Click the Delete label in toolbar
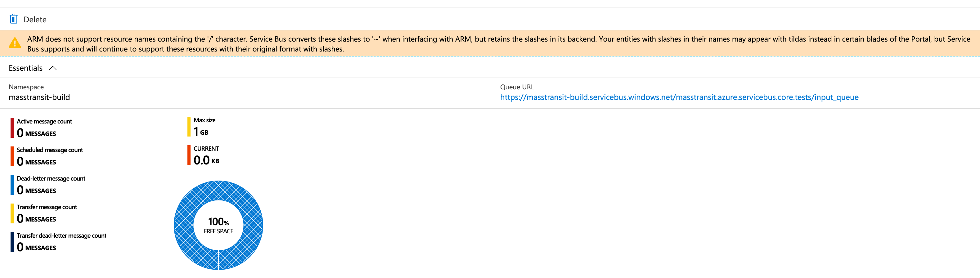Image resolution: width=980 pixels, height=278 pixels. coord(35,20)
